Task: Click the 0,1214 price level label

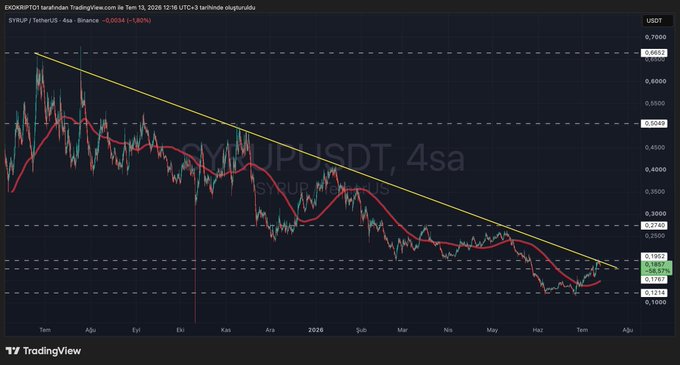Action: [x=655, y=293]
